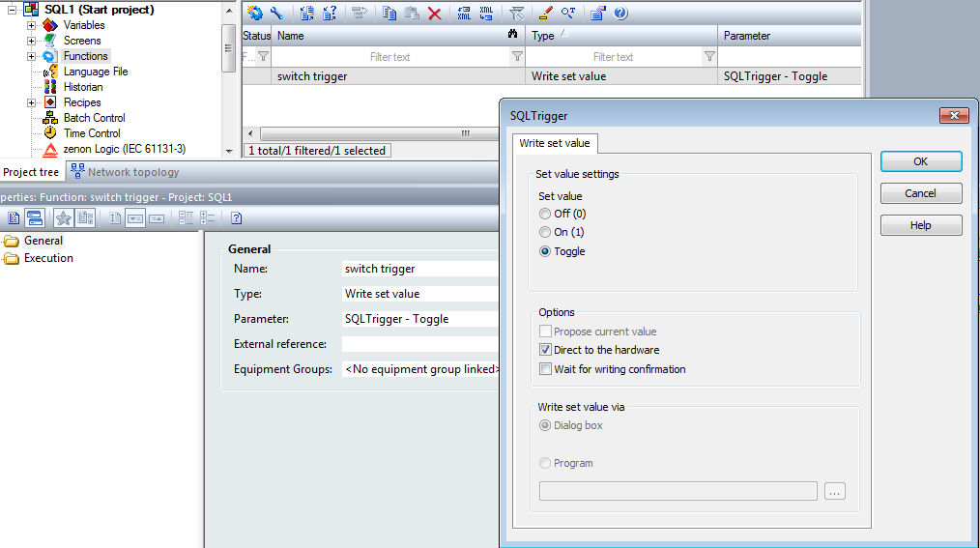This screenshot has width=980, height=548.
Task: Click the wrench icon in the functions toolbar
Action: click(276, 14)
